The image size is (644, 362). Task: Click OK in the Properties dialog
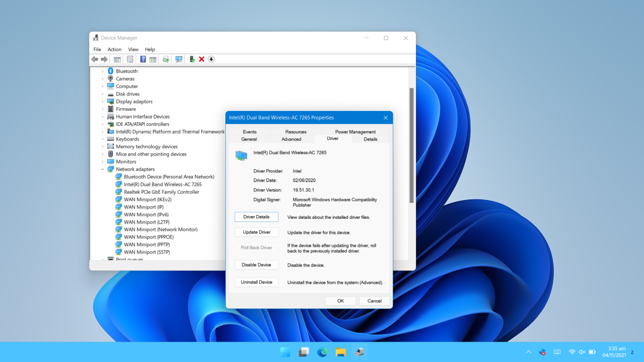pyautogui.click(x=340, y=301)
